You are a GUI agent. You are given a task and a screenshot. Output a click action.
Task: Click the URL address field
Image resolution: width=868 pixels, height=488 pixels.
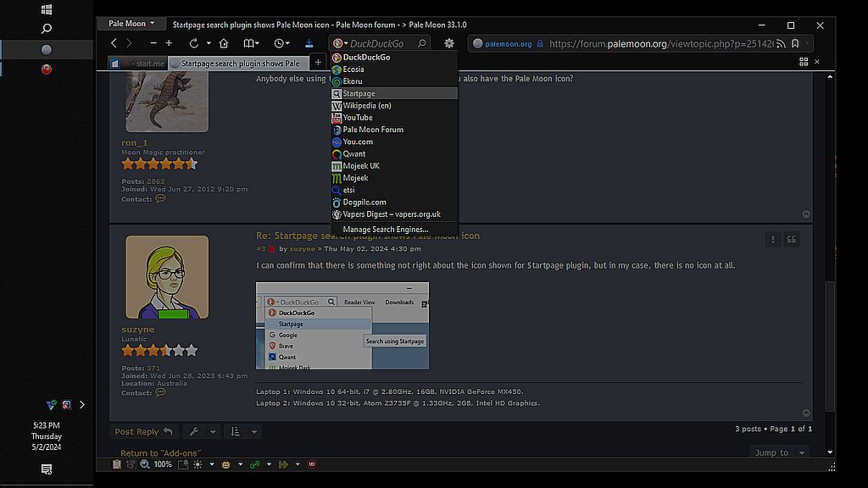tap(661, 43)
